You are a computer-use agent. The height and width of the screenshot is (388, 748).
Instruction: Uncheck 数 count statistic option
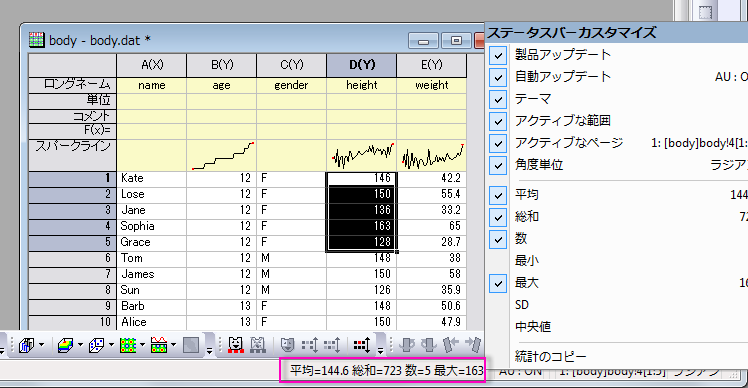(x=498, y=239)
